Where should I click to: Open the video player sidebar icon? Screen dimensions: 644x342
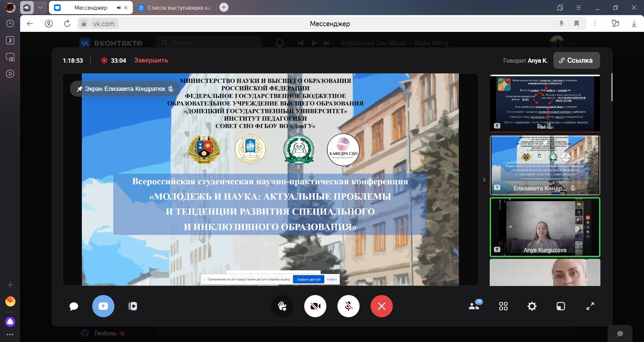10,74
